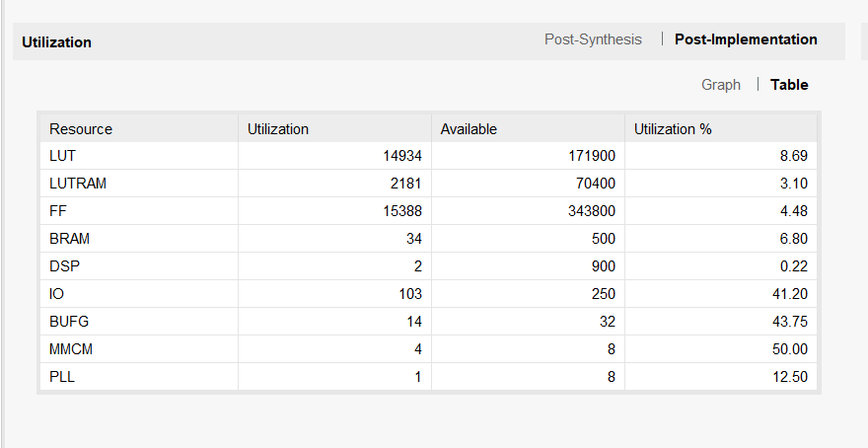Screen dimensions: 868x448
Task: Click the PLL resource row label
Action: point(62,377)
